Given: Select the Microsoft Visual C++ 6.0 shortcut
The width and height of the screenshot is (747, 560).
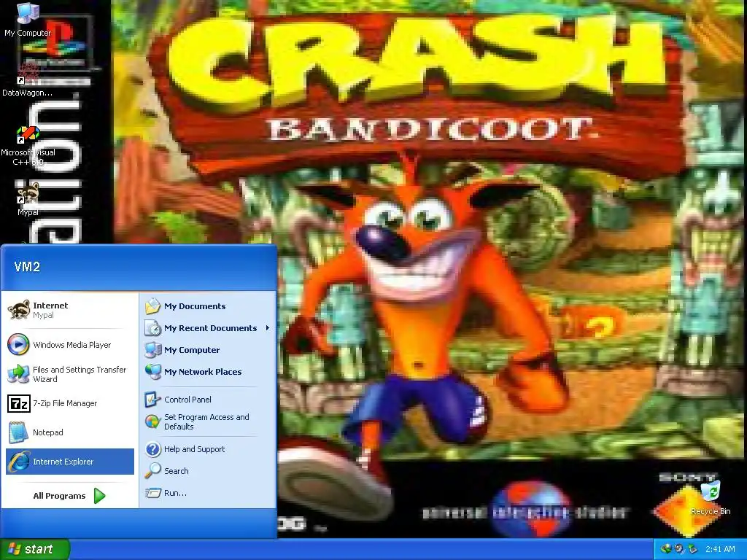Looking at the screenshot, I should pyautogui.click(x=28, y=145).
